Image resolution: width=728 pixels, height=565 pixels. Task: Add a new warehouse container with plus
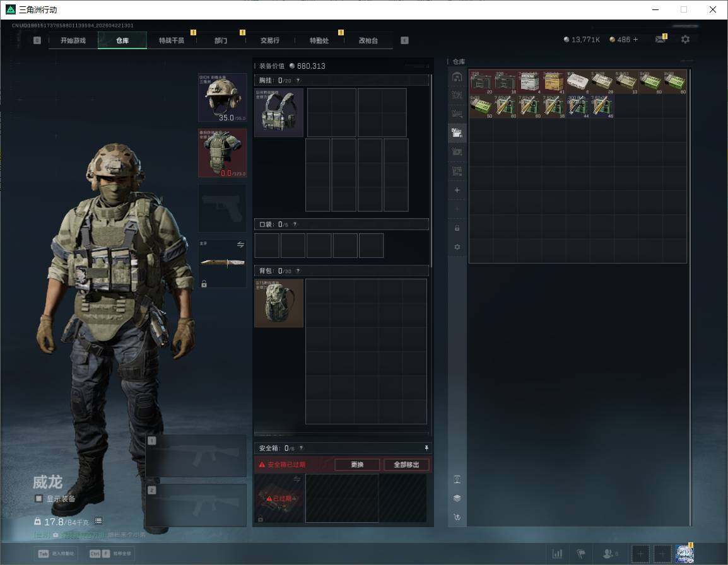click(x=457, y=190)
